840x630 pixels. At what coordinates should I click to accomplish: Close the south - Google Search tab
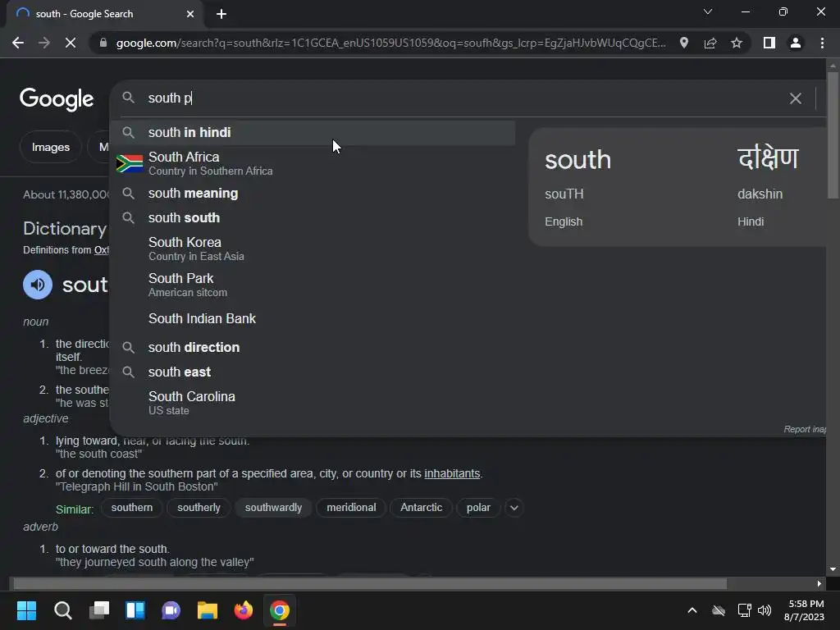(190, 14)
